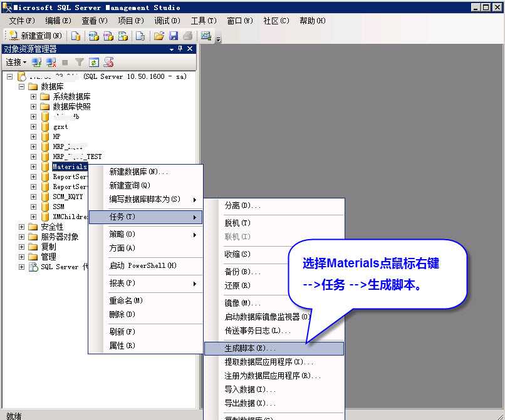
Task: Click the Connect Object Explorer icon
Action: coord(37,62)
